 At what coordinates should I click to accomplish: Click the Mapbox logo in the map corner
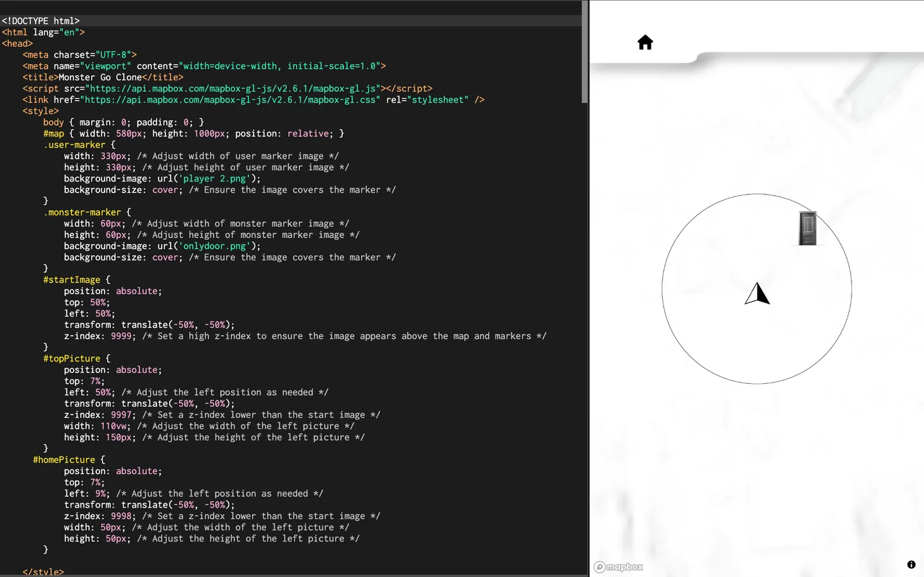(618, 567)
